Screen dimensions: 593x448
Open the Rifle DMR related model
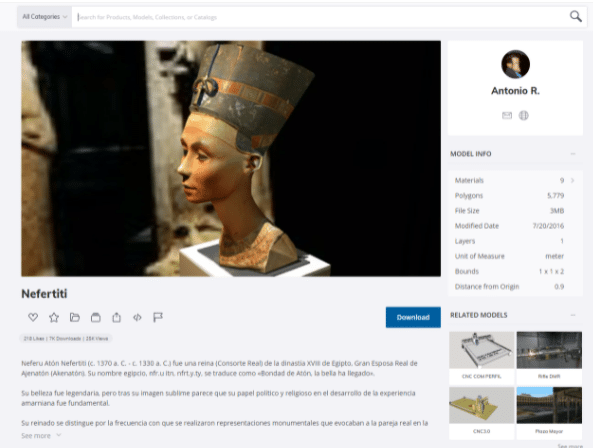[x=549, y=357]
